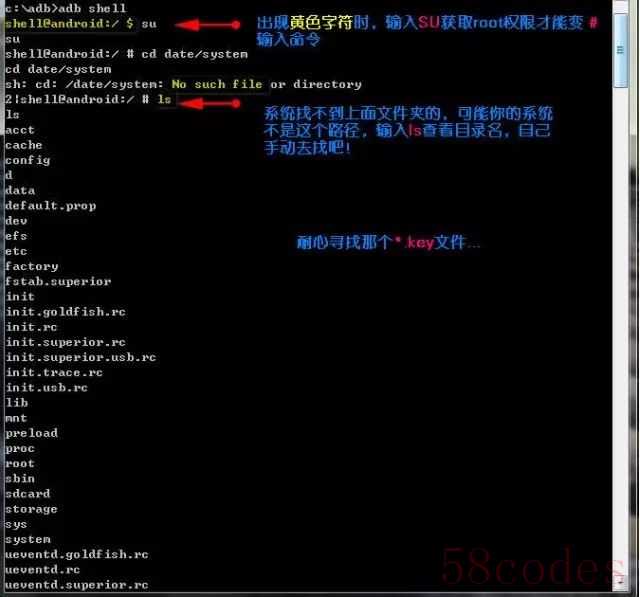Select the 'init.goldfish.rc' file entry

[x=65, y=312]
